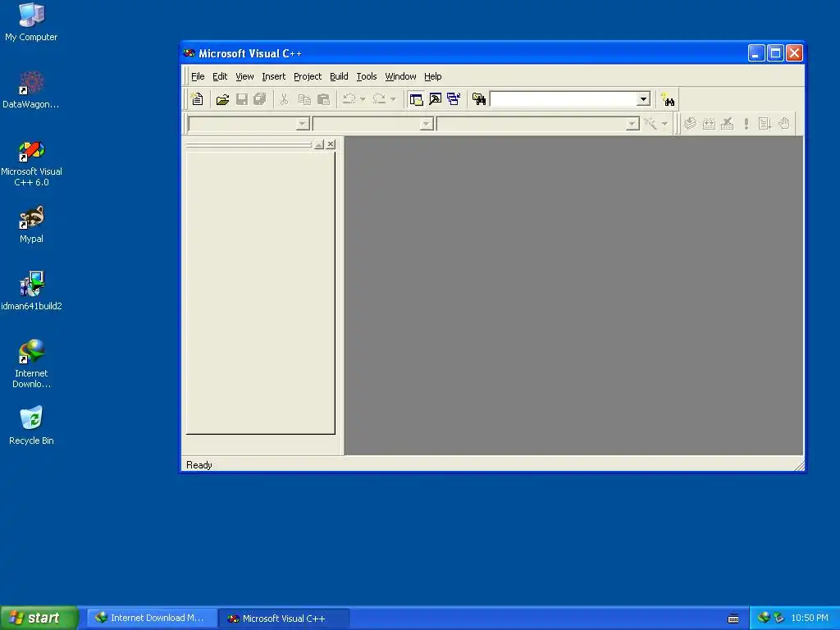Expand the Undo history dropdown arrow
840x630 pixels.
tap(363, 99)
